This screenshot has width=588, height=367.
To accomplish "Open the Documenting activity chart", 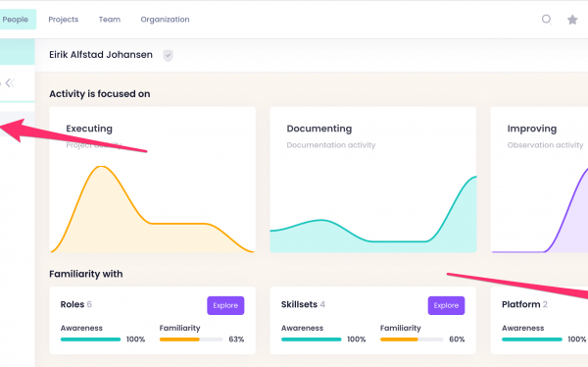I will pos(373,180).
